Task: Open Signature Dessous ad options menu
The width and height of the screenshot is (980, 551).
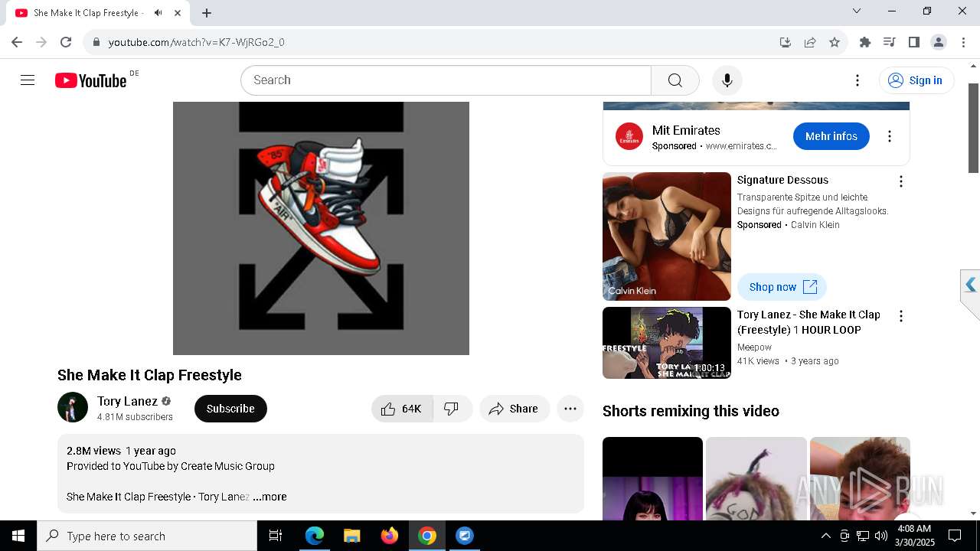Action: pyautogui.click(x=901, y=181)
